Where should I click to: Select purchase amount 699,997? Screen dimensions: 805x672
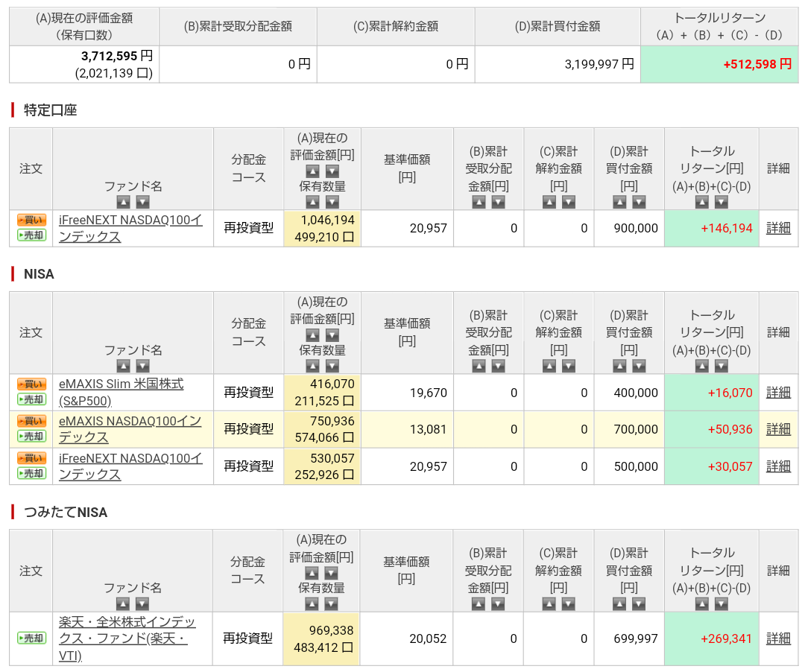[636, 638]
